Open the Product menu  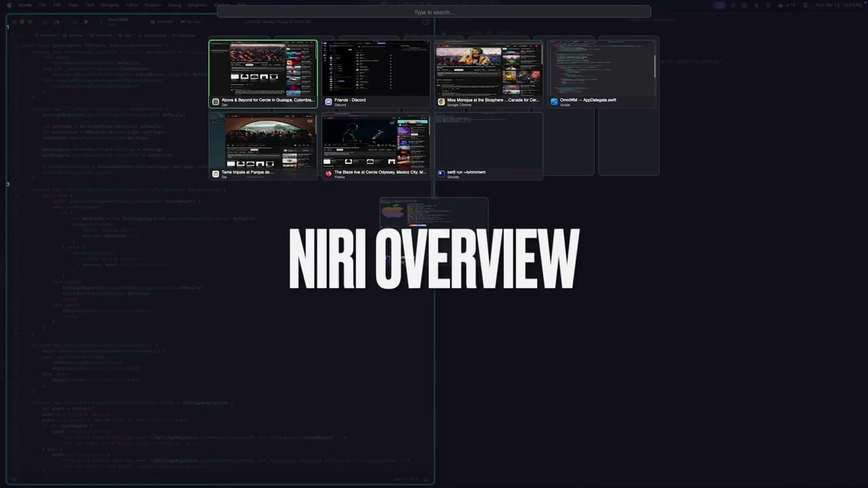coord(153,5)
